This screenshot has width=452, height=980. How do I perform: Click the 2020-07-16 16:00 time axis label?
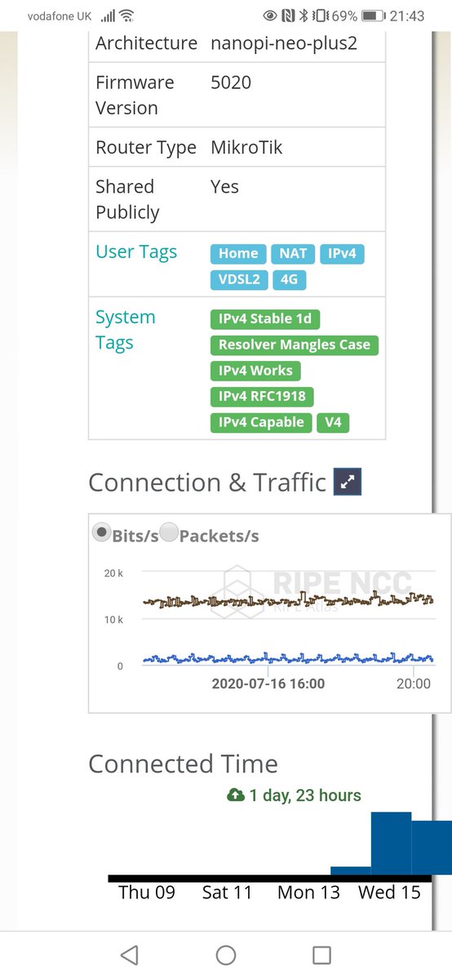(268, 684)
